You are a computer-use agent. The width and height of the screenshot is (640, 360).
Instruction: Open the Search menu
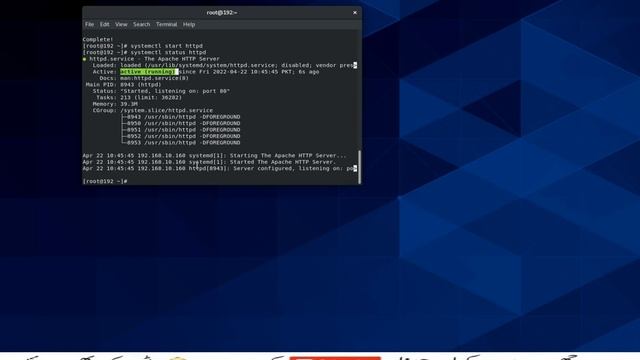click(141, 24)
